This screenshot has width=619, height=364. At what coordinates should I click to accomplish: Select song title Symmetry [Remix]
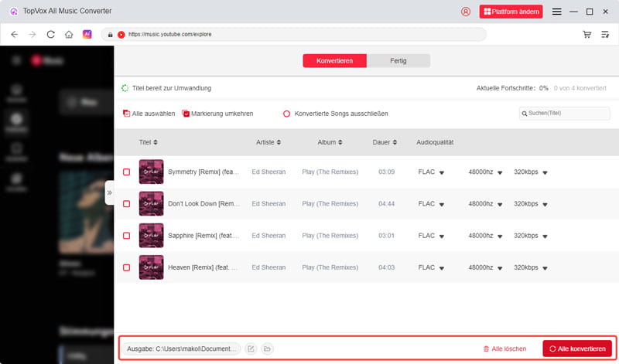click(x=203, y=172)
